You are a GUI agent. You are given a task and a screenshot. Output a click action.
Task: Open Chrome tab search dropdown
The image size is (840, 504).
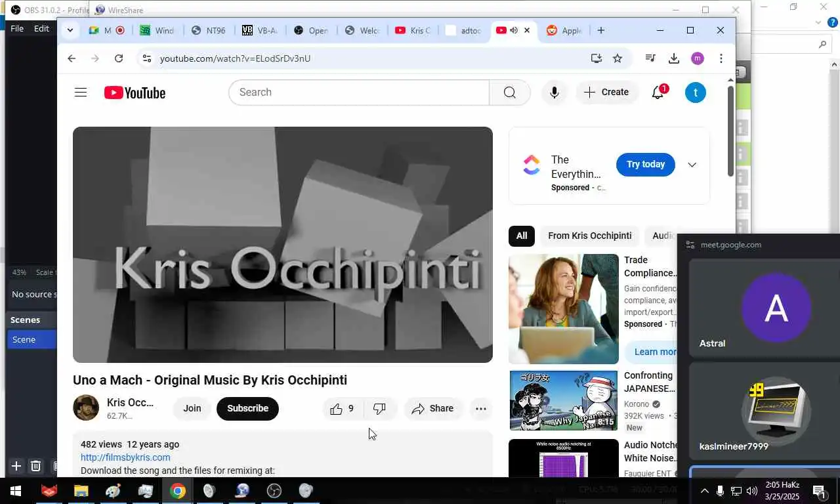tap(70, 30)
